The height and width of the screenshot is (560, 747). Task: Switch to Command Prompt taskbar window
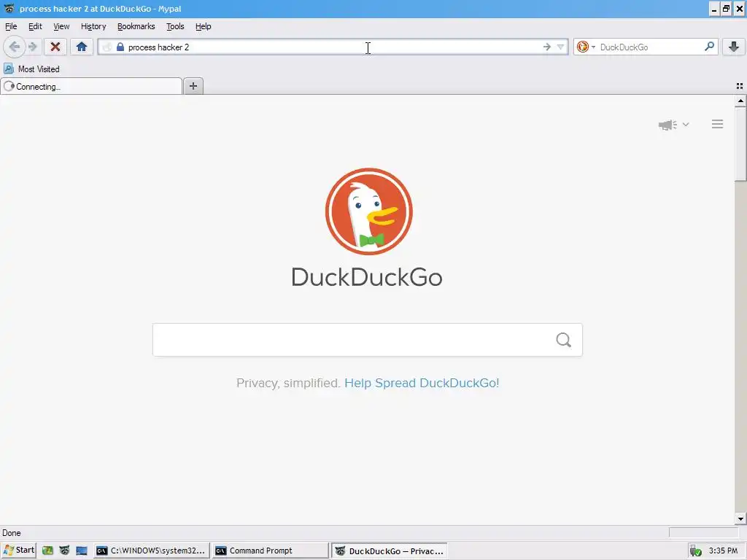[271, 551]
